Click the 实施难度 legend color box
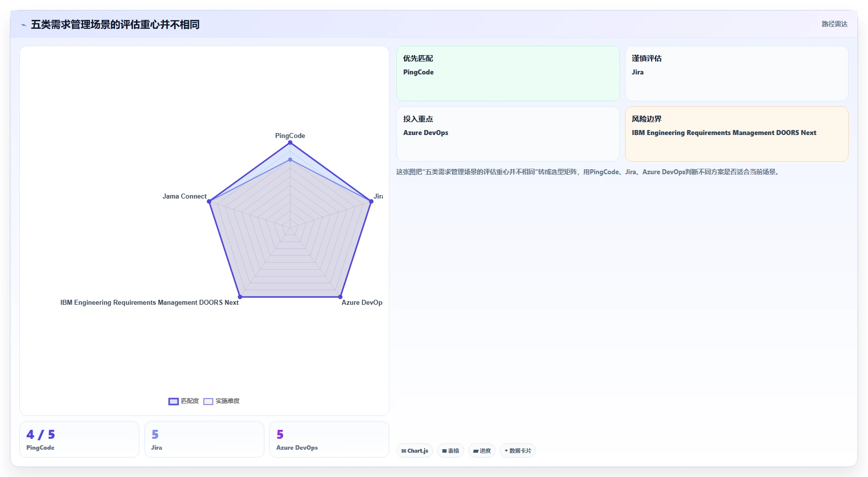 (208, 402)
